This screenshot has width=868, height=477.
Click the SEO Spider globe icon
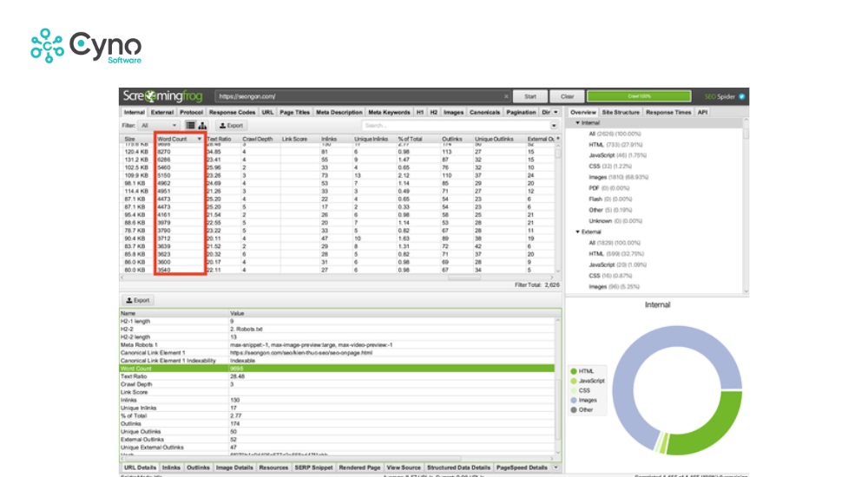point(742,96)
